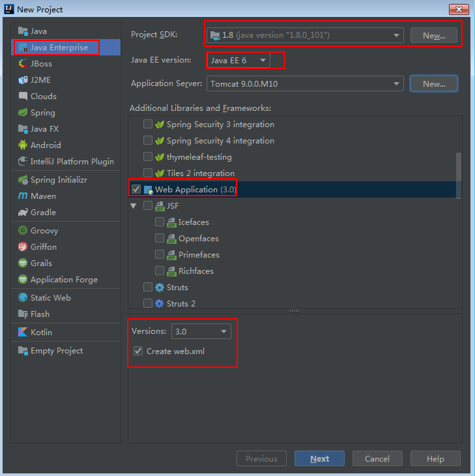Check the thymeleaf-testing checkbox
The height and width of the screenshot is (476, 475).
[x=148, y=156]
